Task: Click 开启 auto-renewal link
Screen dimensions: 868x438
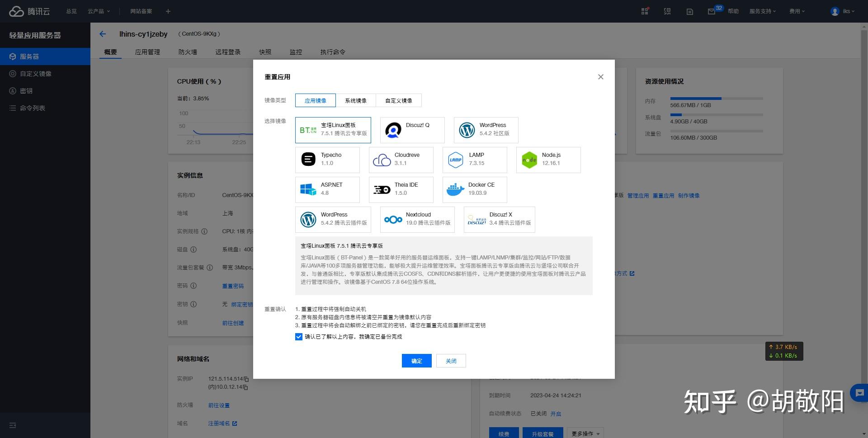Action: [556, 414]
